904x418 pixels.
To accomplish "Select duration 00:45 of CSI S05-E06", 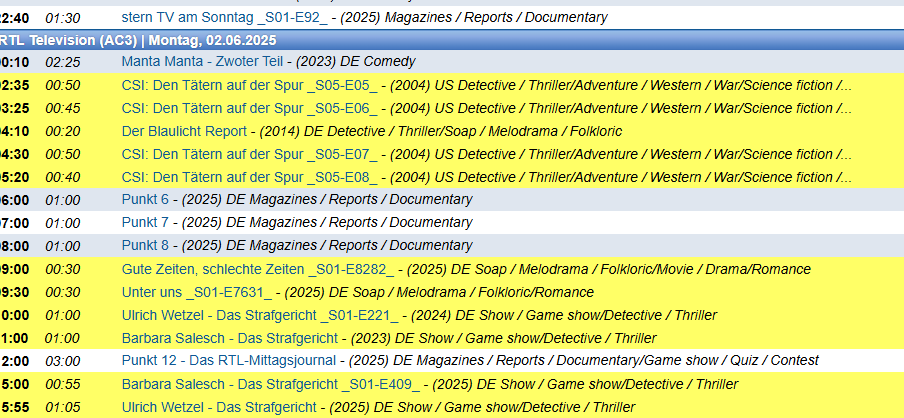I will point(63,108).
